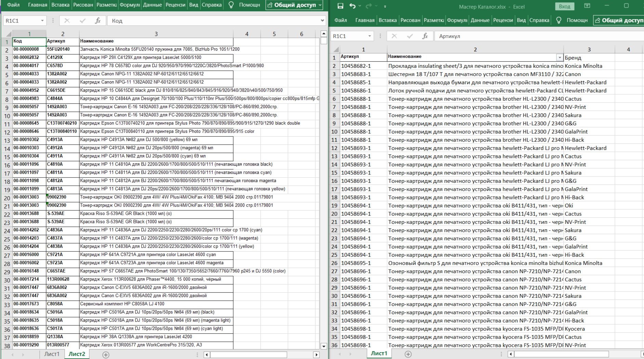Open the Вид tab in the right window
Screen dimensions: 644x359
click(x=521, y=20)
